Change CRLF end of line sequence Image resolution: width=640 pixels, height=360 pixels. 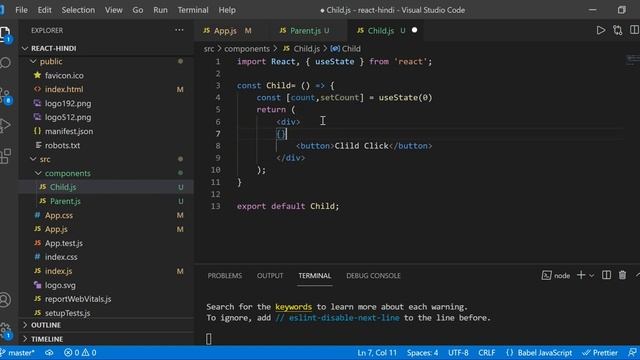[x=487, y=353]
